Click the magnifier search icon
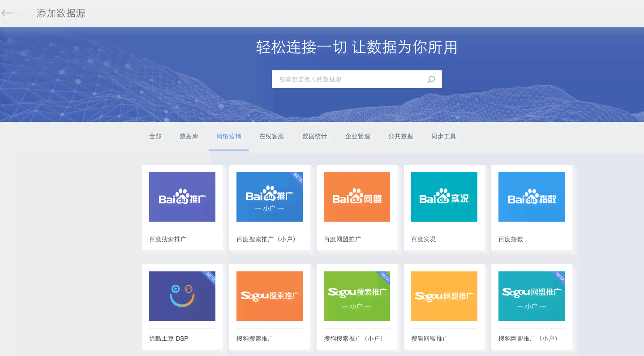 tap(431, 79)
